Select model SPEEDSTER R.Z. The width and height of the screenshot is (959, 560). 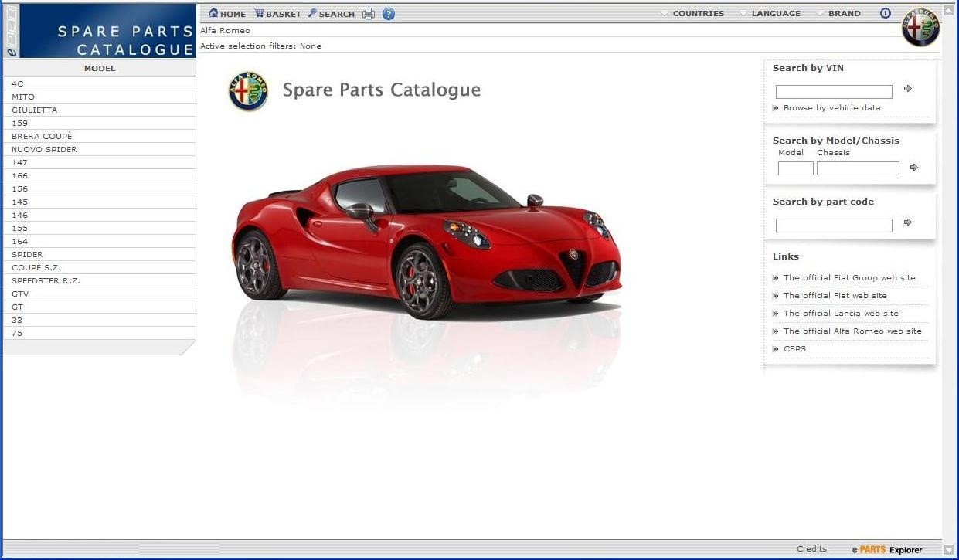tap(99, 280)
